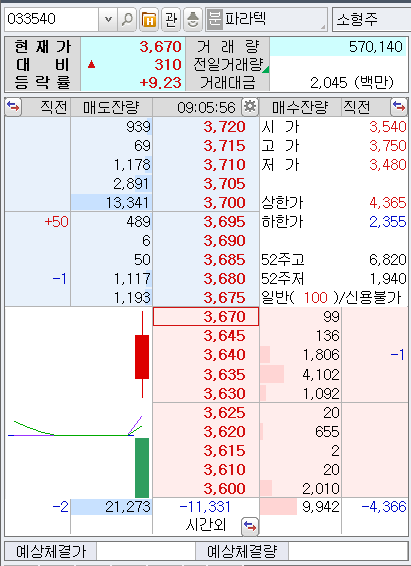
Task: Open the stock search magnifier icon
Action: click(x=127, y=19)
